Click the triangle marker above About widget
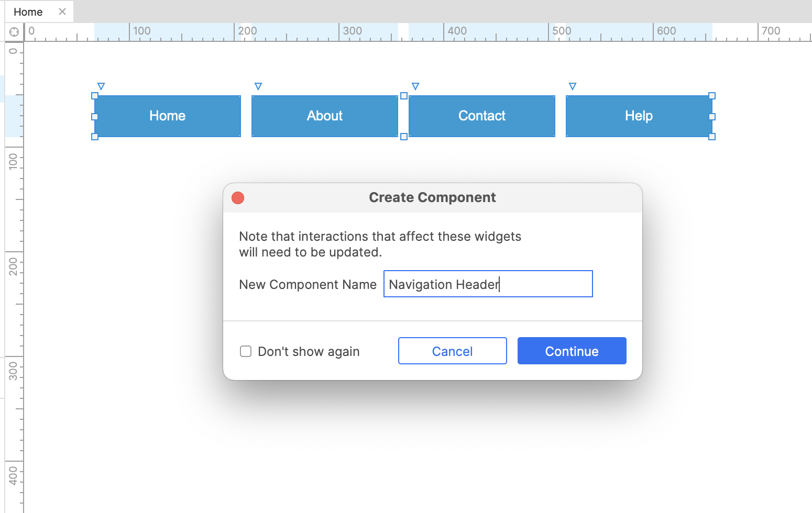Viewport: 812px width, 513px height. coord(258,86)
